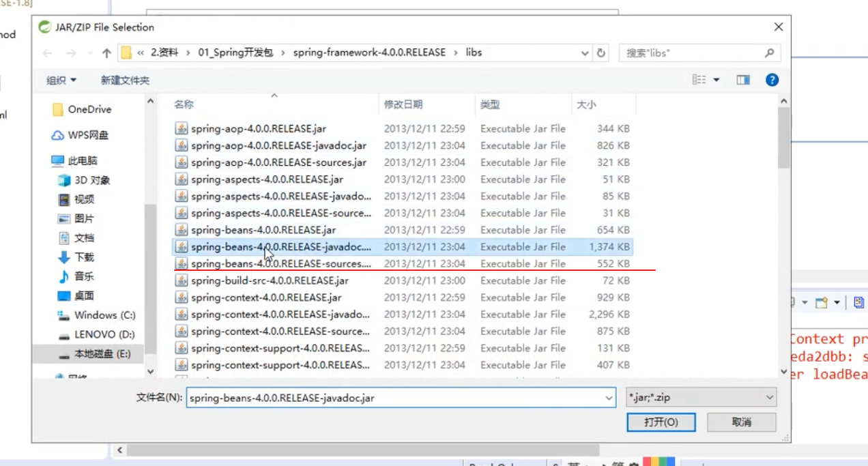Select 此电脑 in the navigation pane
868x466 pixels.
pyautogui.click(x=74, y=161)
